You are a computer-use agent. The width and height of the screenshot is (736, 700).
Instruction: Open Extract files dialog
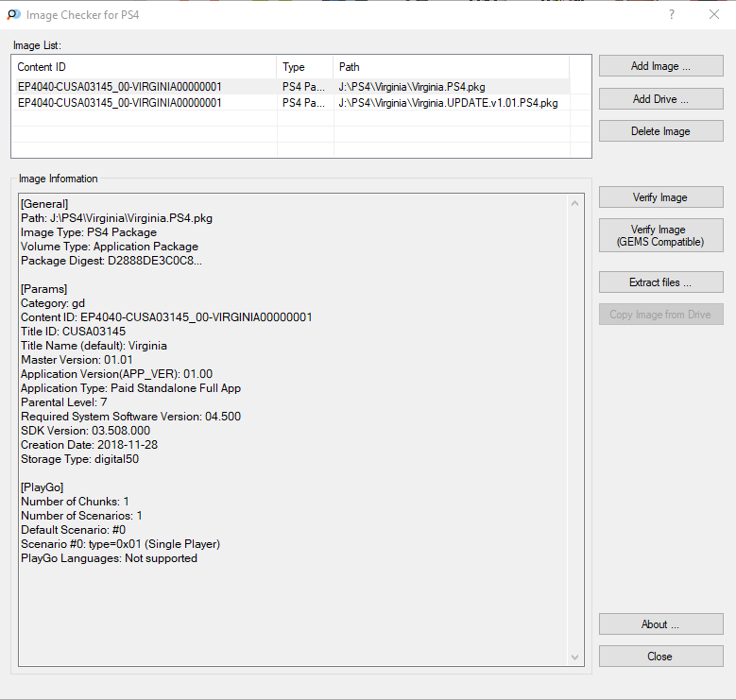661,282
